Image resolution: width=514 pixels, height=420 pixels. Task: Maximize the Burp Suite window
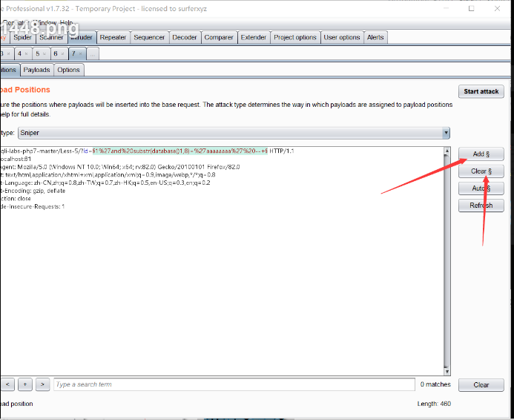point(472,8)
